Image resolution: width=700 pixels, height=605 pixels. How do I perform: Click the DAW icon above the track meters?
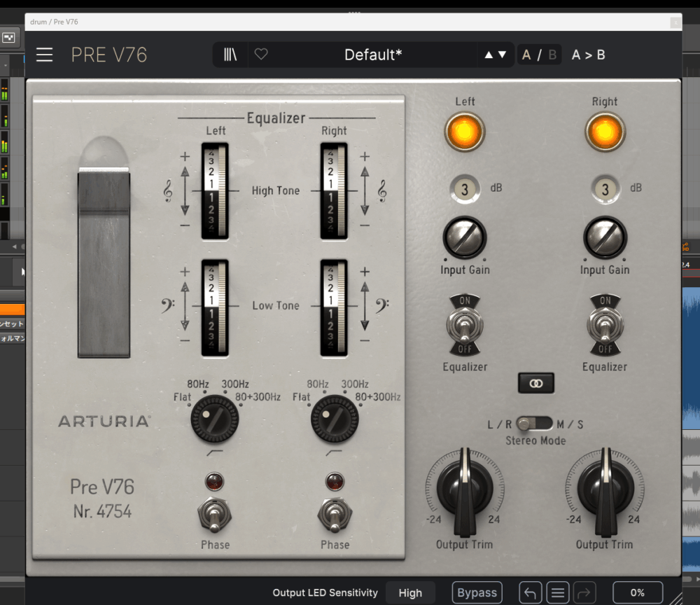click(x=8, y=38)
